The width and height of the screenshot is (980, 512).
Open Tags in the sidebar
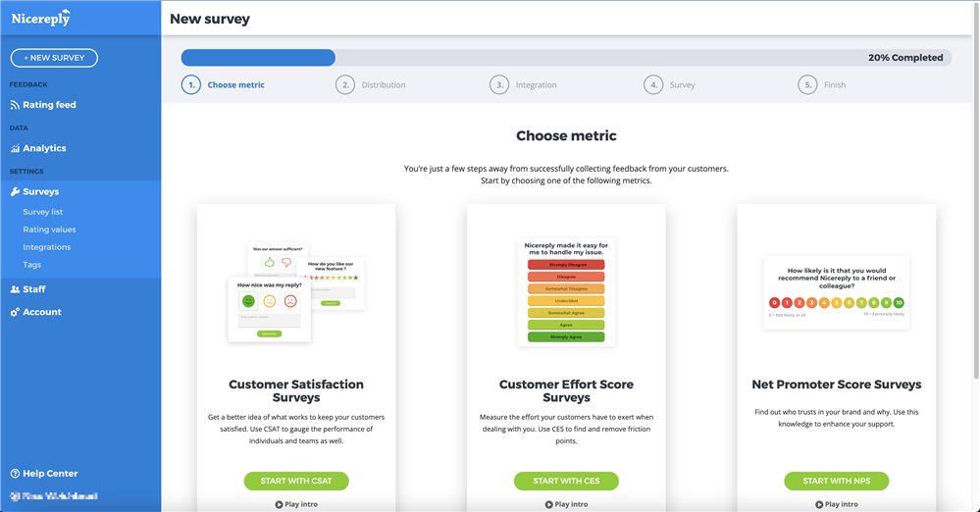pyautogui.click(x=32, y=265)
